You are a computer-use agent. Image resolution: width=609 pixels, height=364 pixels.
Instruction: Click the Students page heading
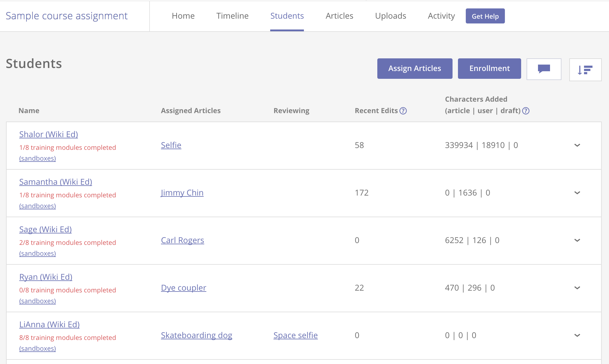click(34, 63)
